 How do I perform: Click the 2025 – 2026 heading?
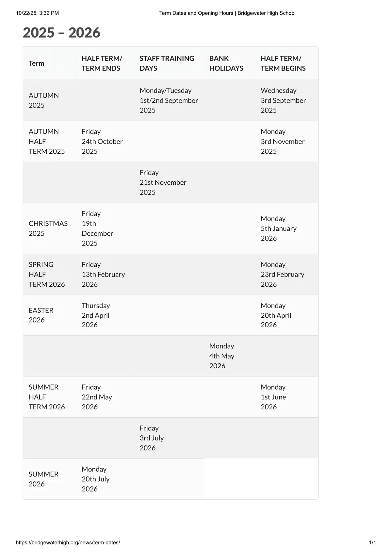(61, 33)
